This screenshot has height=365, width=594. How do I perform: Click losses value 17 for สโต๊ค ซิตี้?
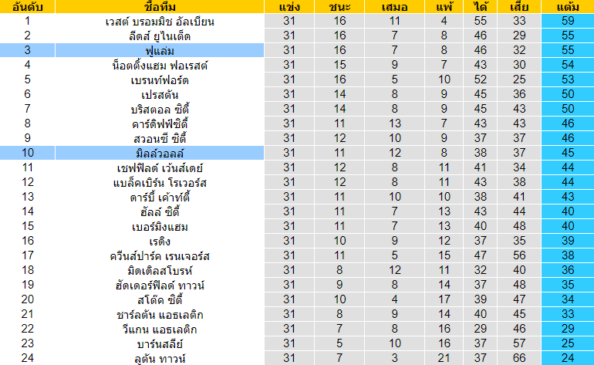click(x=444, y=299)
